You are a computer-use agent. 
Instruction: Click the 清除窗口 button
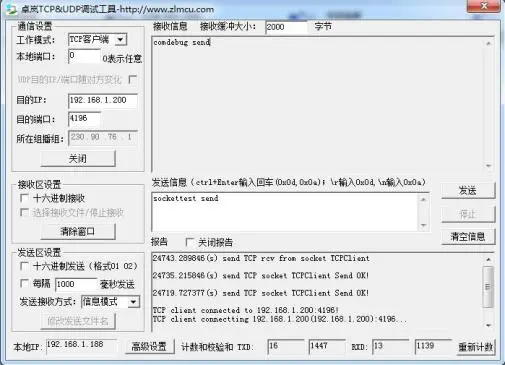click(78, 231)
